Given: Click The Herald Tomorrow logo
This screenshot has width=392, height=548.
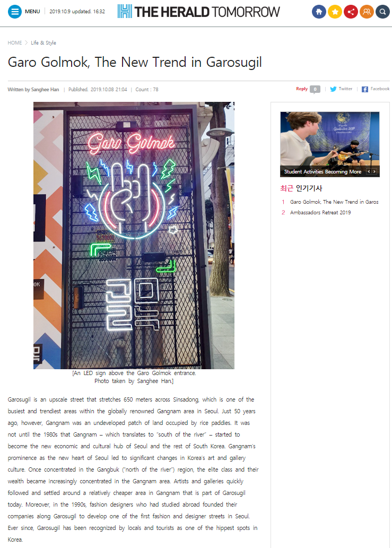Looking at the screenshot, I should 198,12.
